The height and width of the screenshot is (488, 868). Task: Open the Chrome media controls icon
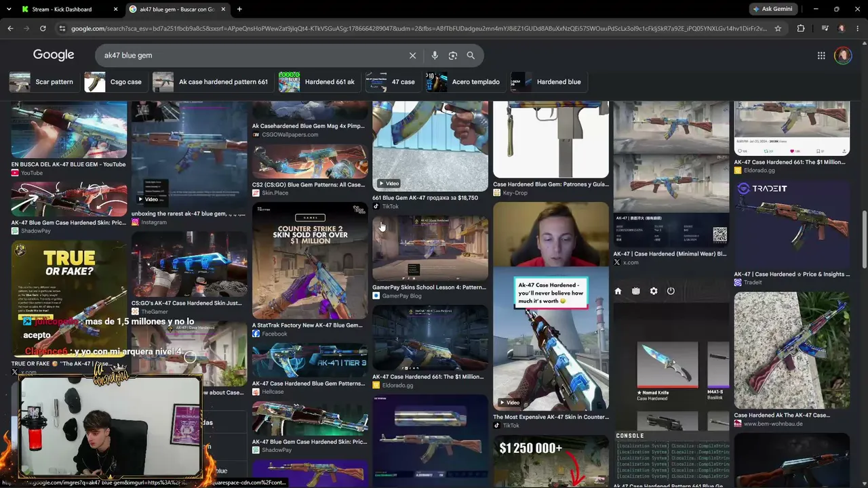click(x=825, y=28)
